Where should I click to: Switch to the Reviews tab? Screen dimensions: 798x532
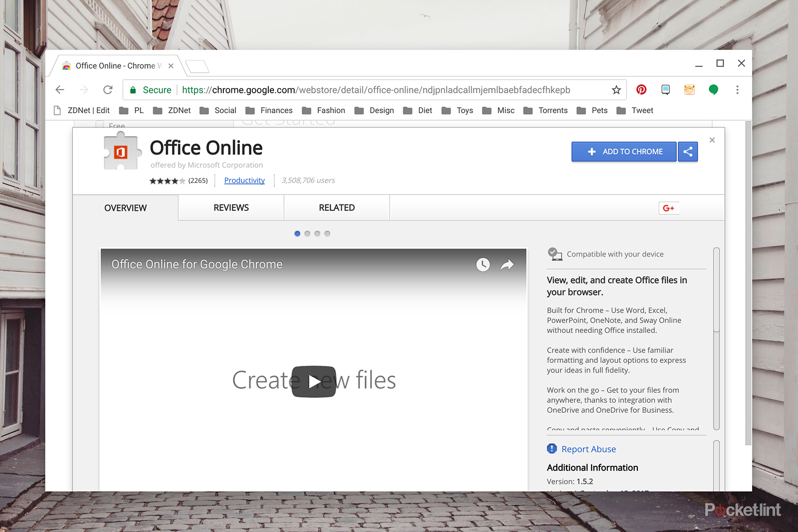(x=231, y=208)
